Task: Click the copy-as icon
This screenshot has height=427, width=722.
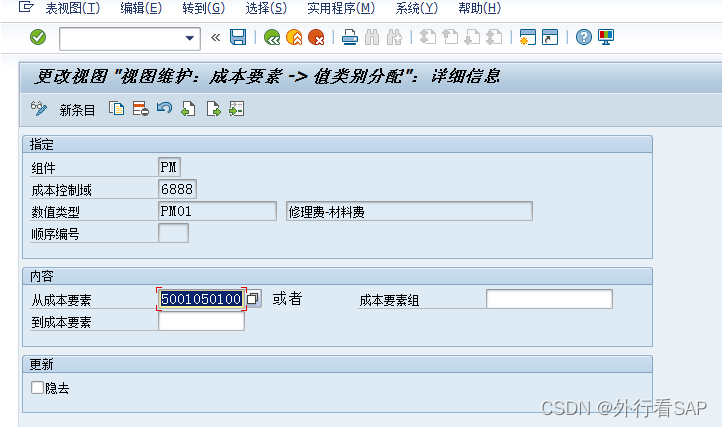Action: (116, 109)
